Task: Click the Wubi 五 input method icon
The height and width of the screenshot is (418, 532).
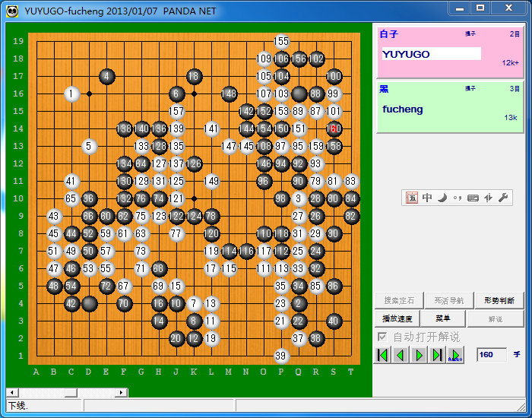Action: [x=412, y=198]
